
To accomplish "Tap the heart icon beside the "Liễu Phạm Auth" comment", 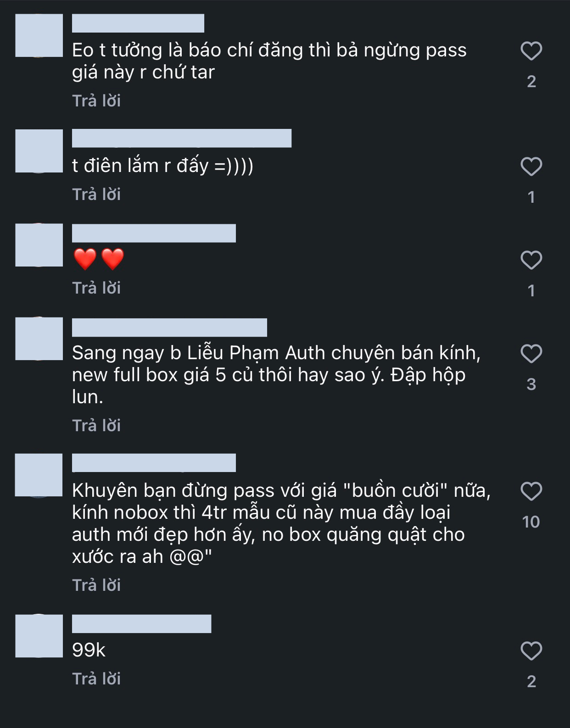I will point(532,354).
